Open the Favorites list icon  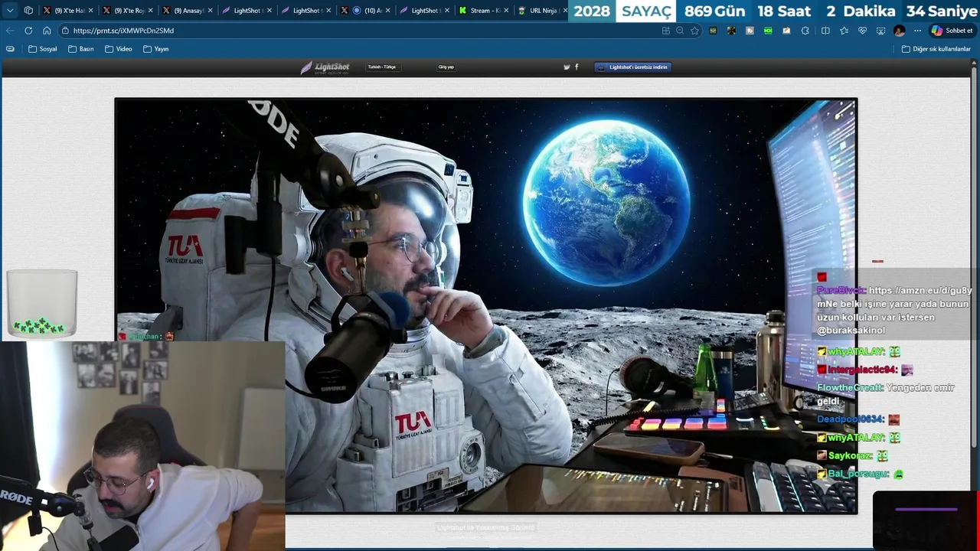point(844,31)
